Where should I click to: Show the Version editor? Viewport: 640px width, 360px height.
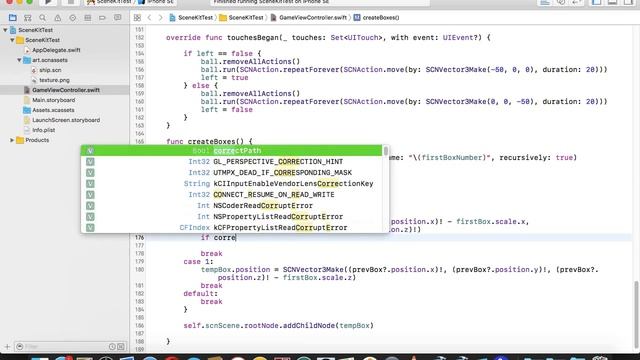pos(577,2)
